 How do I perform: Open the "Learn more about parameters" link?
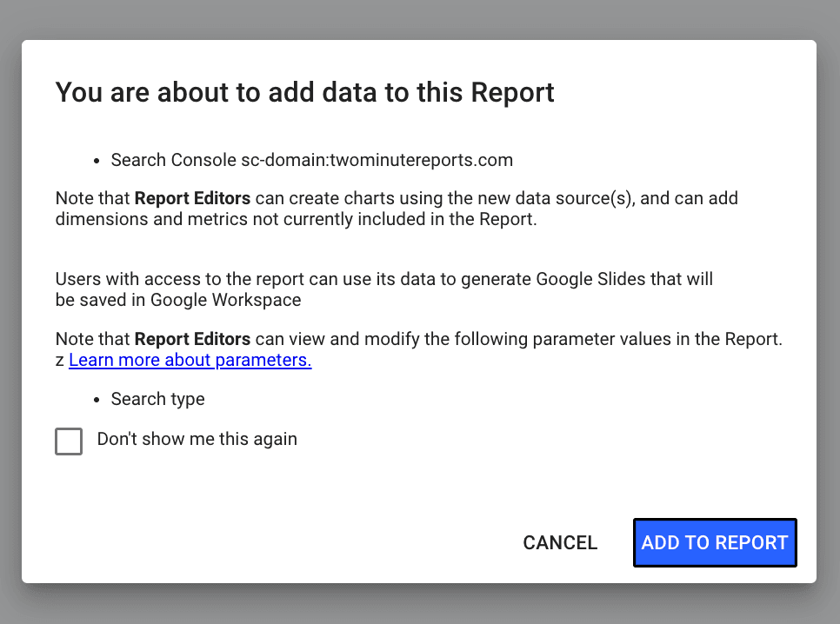pyautogui.click(x=190, y=359)
